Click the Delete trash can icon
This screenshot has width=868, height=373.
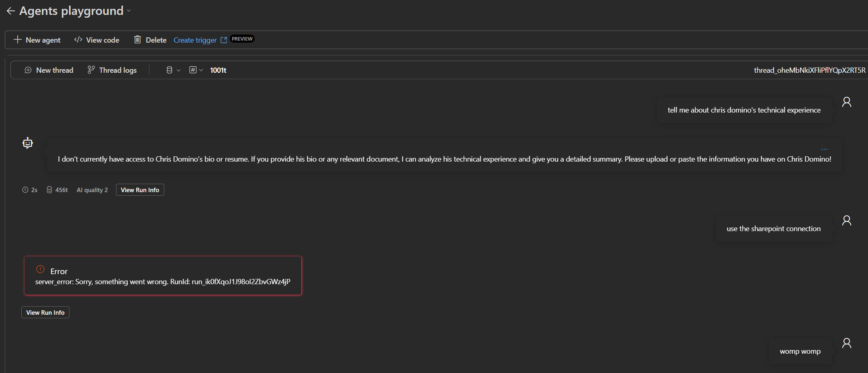tap(137, 39)
